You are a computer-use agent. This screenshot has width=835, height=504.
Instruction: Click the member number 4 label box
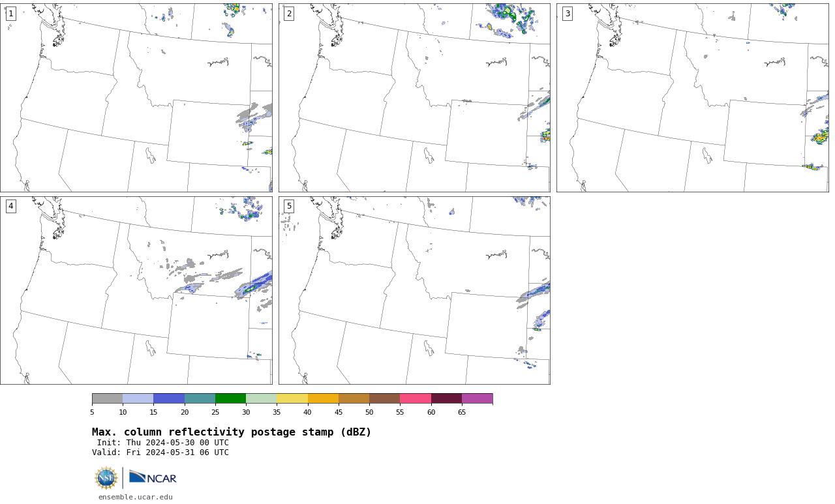point(10,206)
